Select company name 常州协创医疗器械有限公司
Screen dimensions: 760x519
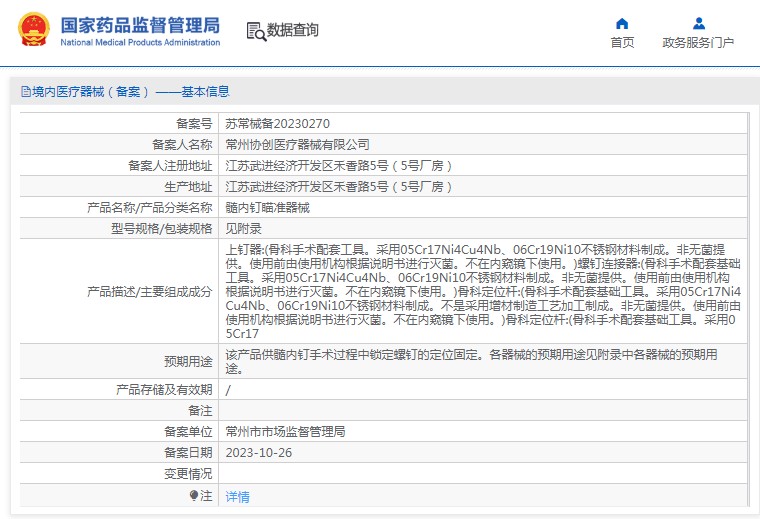[x=297, y=145]
